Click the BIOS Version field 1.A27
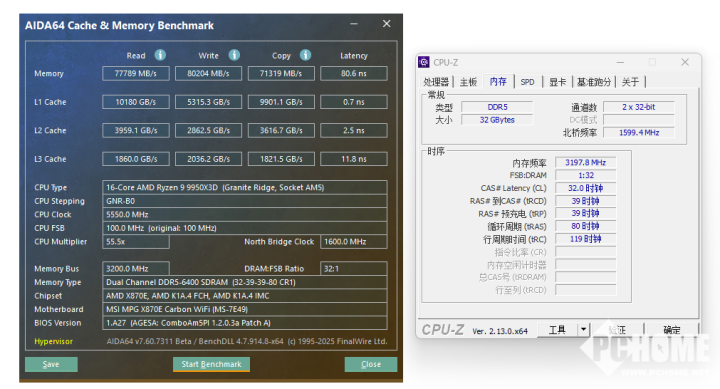The width and height of the screenshot is (720, 389). tap(244, 323)
